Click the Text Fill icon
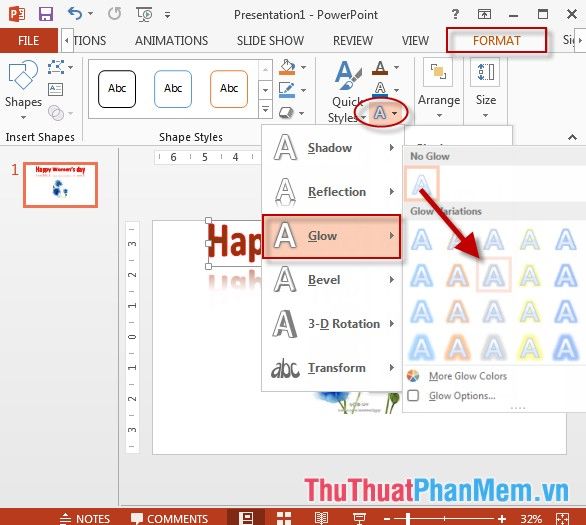Image resolution: width=586 pixels, height=525 pixels. point(380,68)
